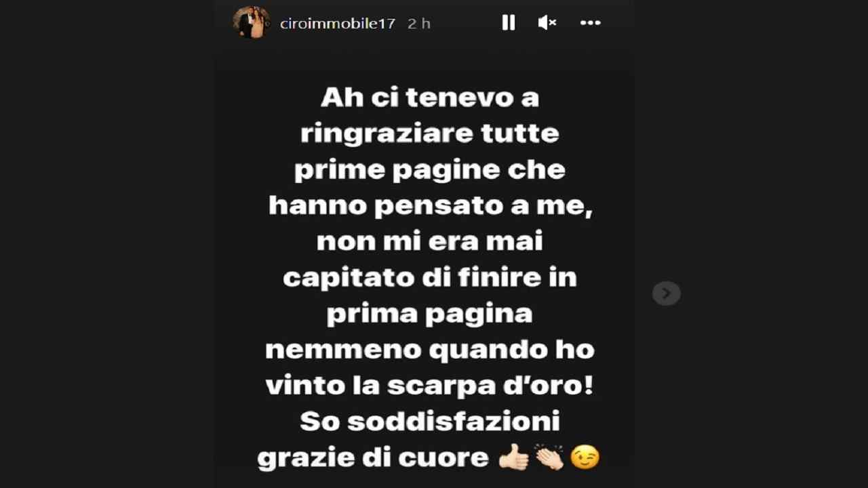This screenshot has height=488, width=868.
Task: Click the 2 h timestamp
Action: pyautogui.click(x=419, y=23)
